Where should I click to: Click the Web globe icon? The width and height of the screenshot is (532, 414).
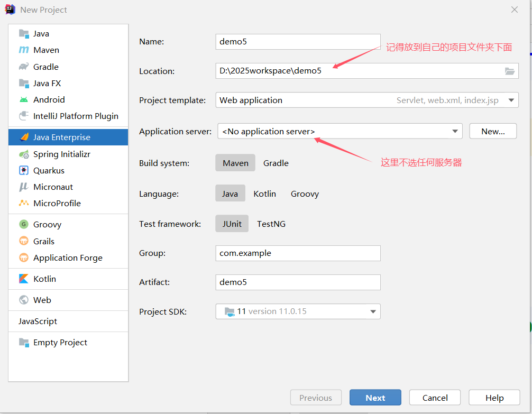coord(24,300)
